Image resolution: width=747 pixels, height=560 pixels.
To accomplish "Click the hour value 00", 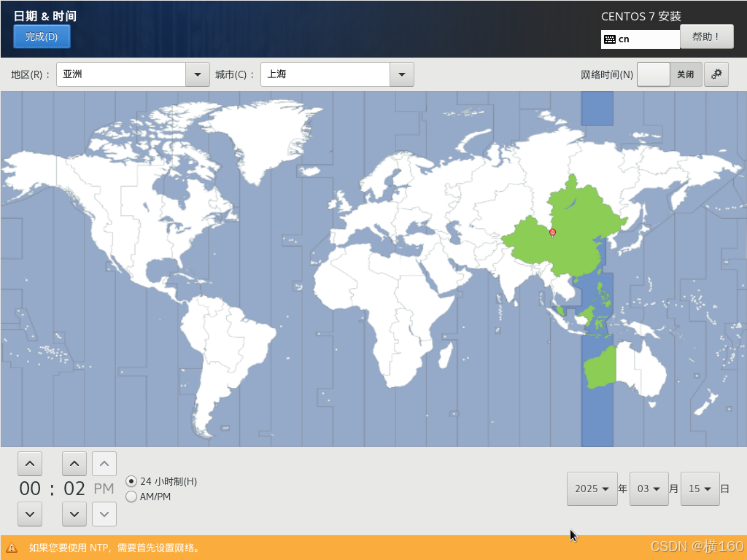I will point(29,489).
